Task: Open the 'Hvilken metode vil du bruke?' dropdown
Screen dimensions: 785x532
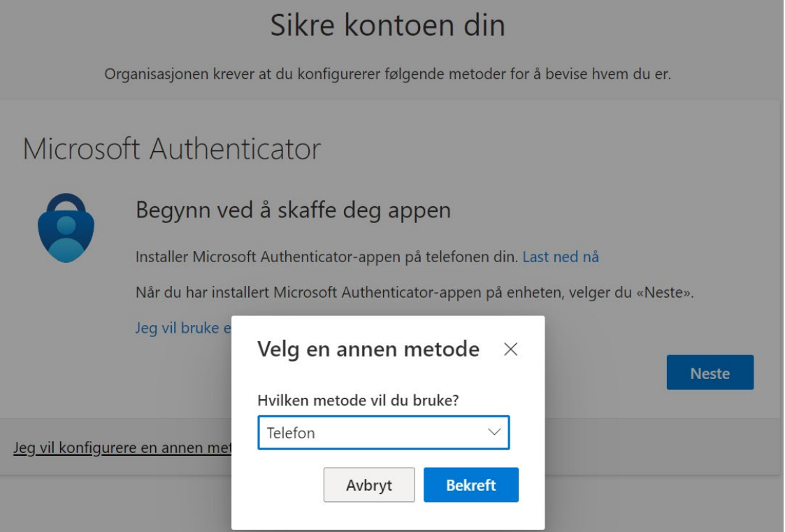Action: (x=384, y=433)
